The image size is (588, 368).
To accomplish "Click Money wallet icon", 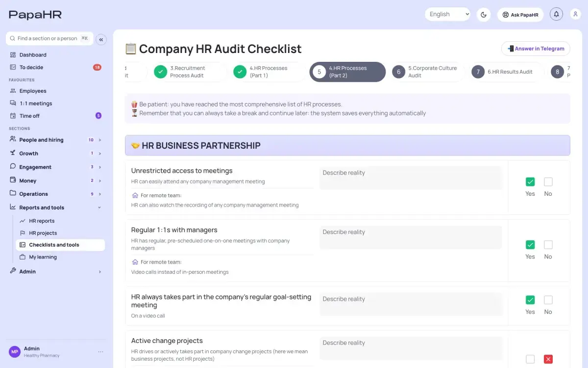I will click(13, 181).
